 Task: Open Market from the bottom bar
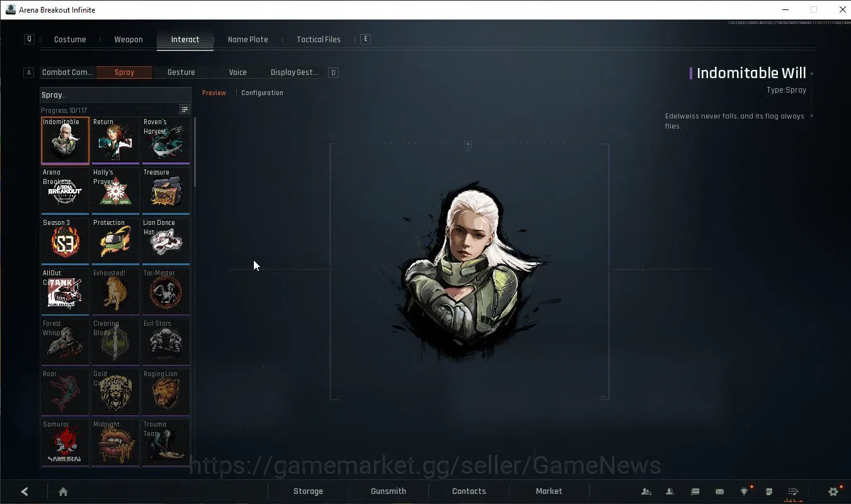point(549,491)
